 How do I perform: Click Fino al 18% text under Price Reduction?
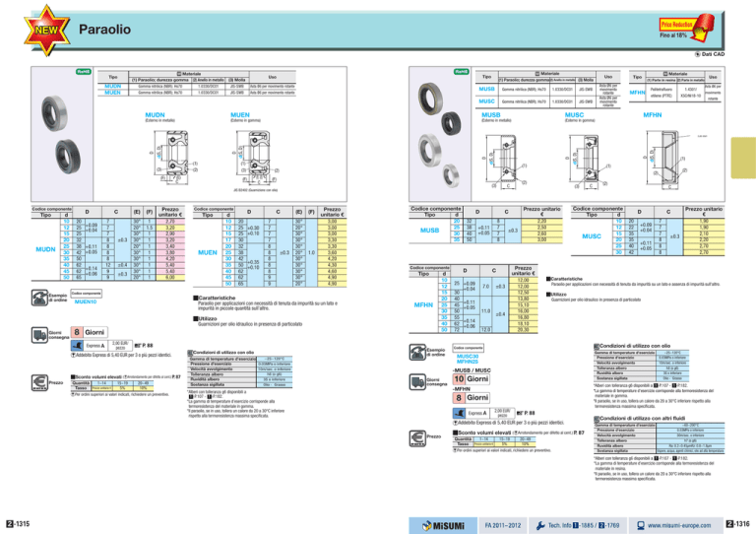673,35
